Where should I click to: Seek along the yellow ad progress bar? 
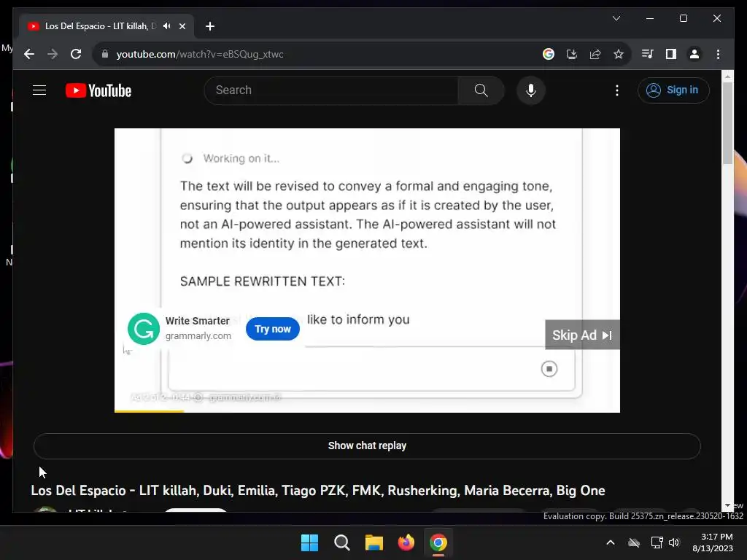(x=367, y=411)
